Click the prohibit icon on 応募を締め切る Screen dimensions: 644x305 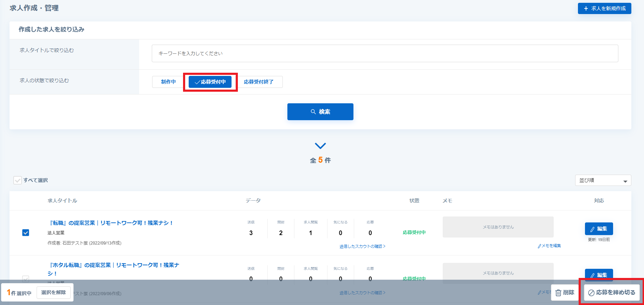[x=591, y=293]
